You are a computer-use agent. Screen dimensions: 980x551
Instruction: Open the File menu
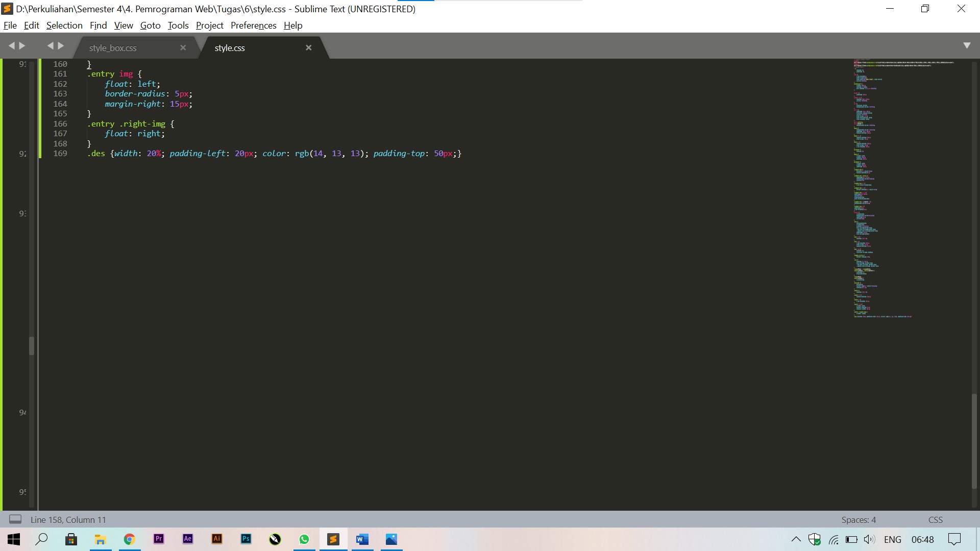pos(10,26)
